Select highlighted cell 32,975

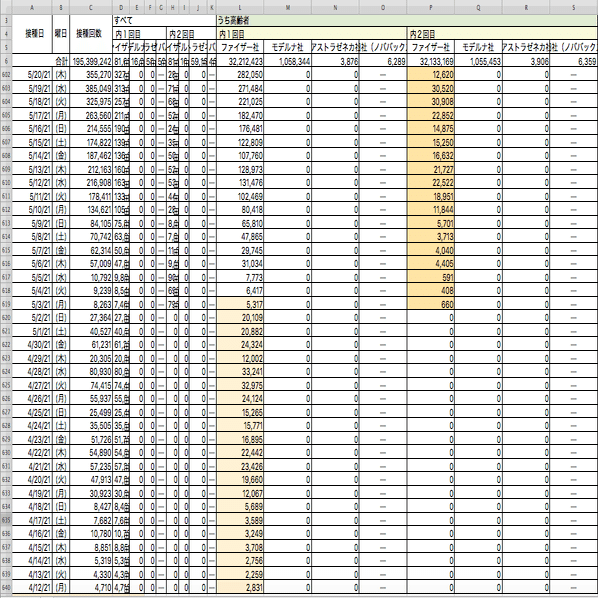click(240, 385)
